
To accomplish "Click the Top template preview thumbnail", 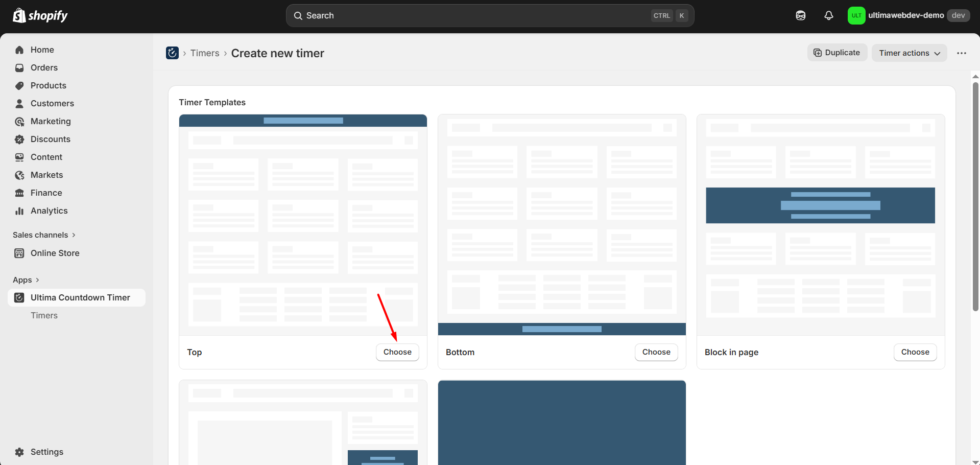I will (303, 225).
